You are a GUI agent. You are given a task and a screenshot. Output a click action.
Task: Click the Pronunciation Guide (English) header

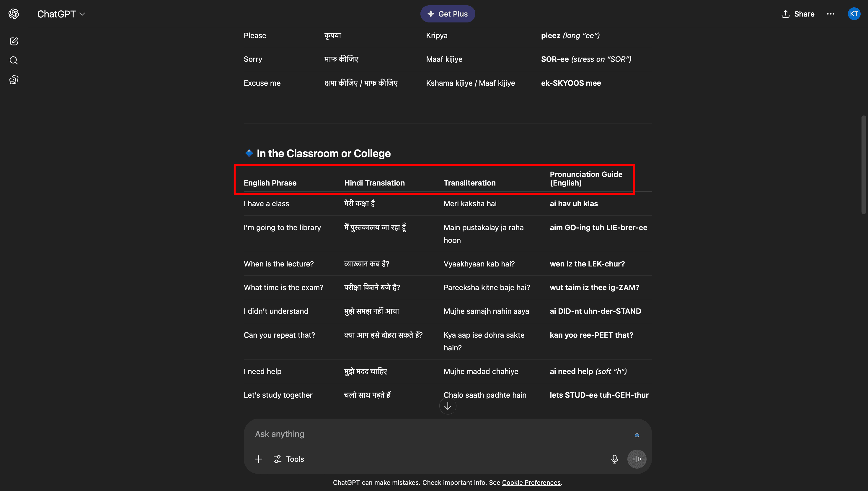click(586, 179)
